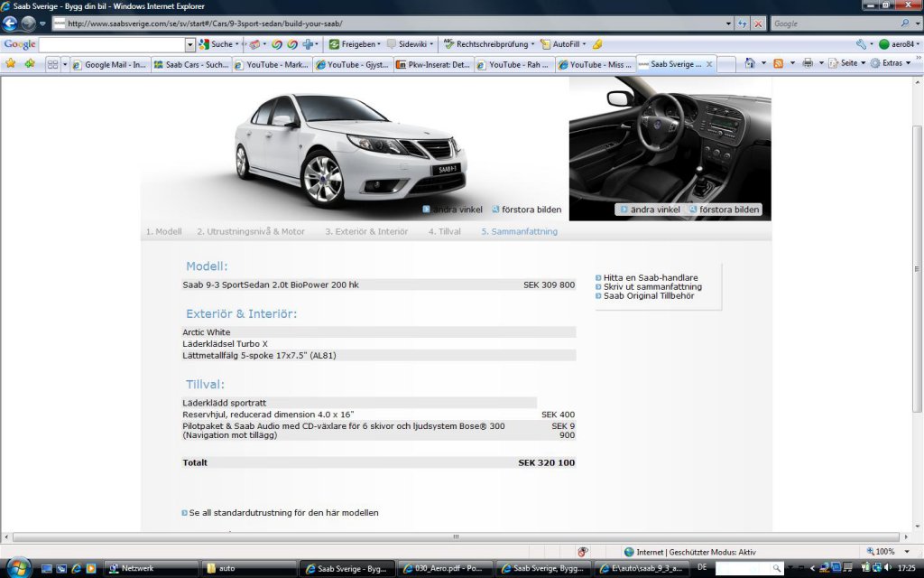Click the Google toolbar highlighter icon
924x578 pixels.
point(597,44)
